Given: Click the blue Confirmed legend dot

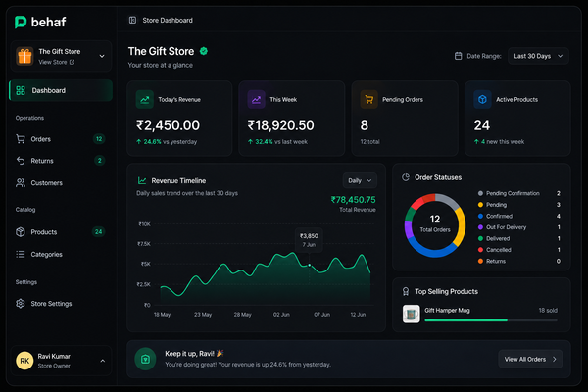Looking at the screenshot, I should tap(480, 216).
